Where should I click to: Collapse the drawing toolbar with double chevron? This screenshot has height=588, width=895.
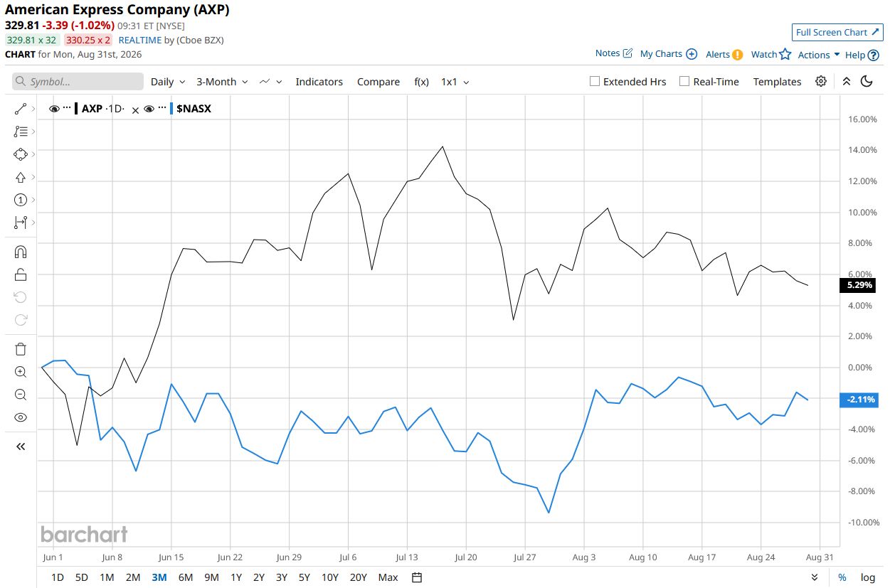click(21, 447)
